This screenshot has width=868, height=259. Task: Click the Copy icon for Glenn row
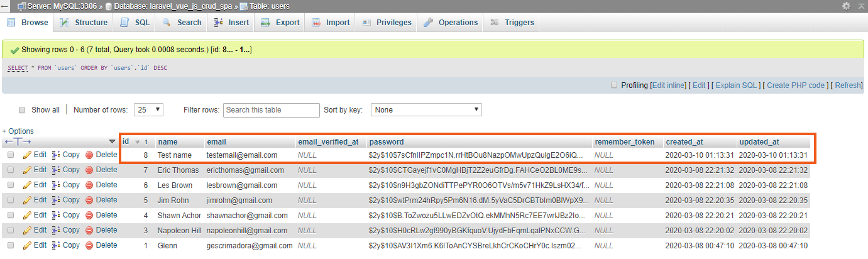coord(56,245)
